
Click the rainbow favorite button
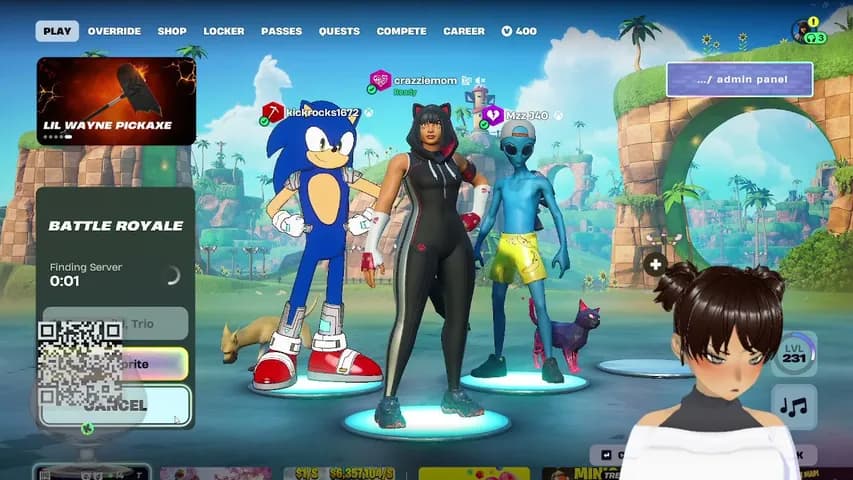[x=115, y=364]
